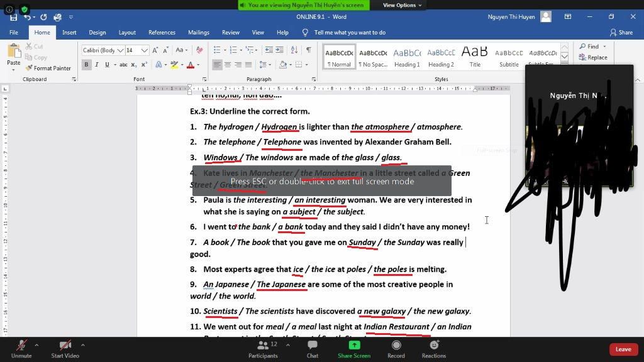Click the Redo icon in quick access
Viewport: 644px width, 362px height.
[43, 17]
